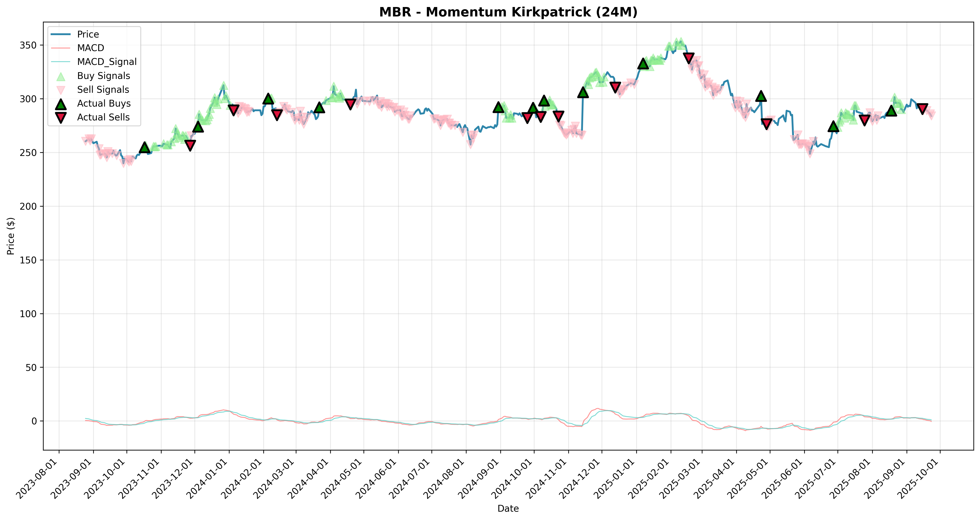Screen dimensions: 980x520
Task: Click the MACD_Signal legend label
Action: tap(107, 62)
